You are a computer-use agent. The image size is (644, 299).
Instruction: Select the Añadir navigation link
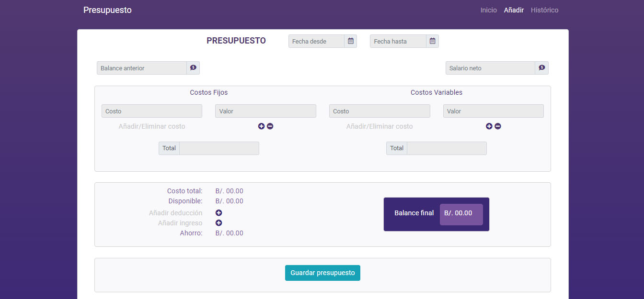tap(514, 10)
